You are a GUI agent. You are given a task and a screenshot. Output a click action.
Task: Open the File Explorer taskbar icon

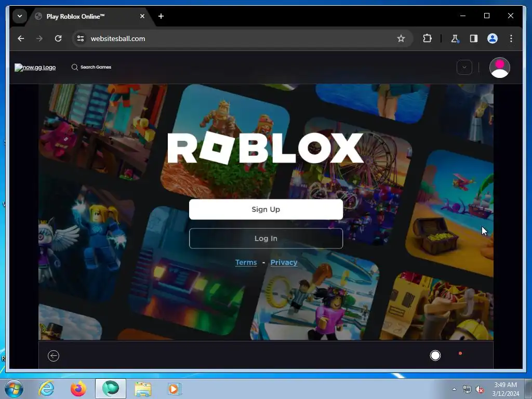(143, 389)
